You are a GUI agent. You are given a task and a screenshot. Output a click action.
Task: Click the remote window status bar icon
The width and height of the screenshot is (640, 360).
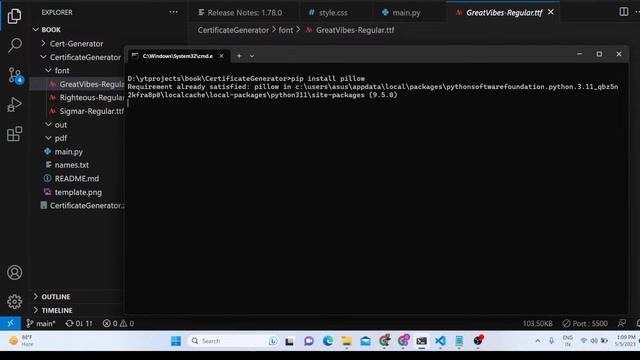(10, 323)
